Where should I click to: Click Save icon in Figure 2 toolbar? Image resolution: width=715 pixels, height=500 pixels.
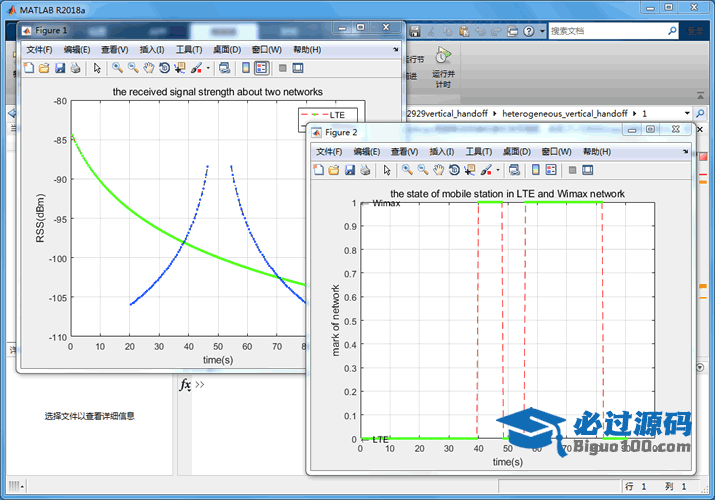pos(350,170)
